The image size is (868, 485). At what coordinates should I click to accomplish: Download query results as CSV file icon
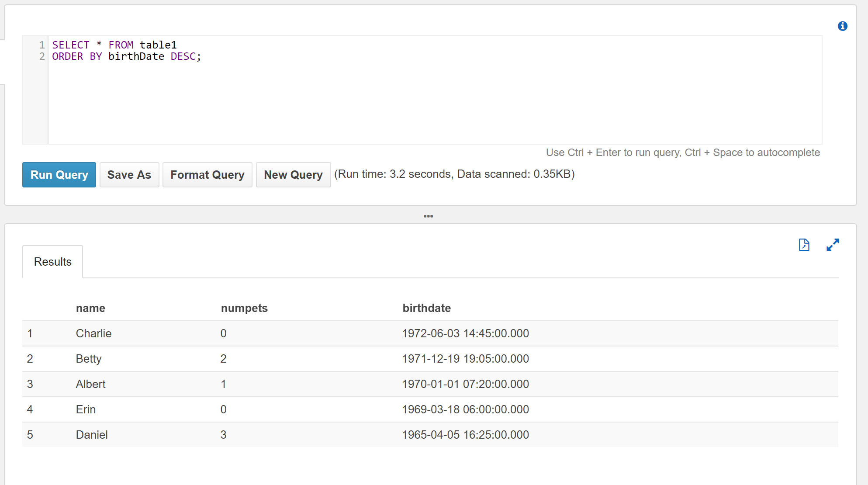click(804, 245)
